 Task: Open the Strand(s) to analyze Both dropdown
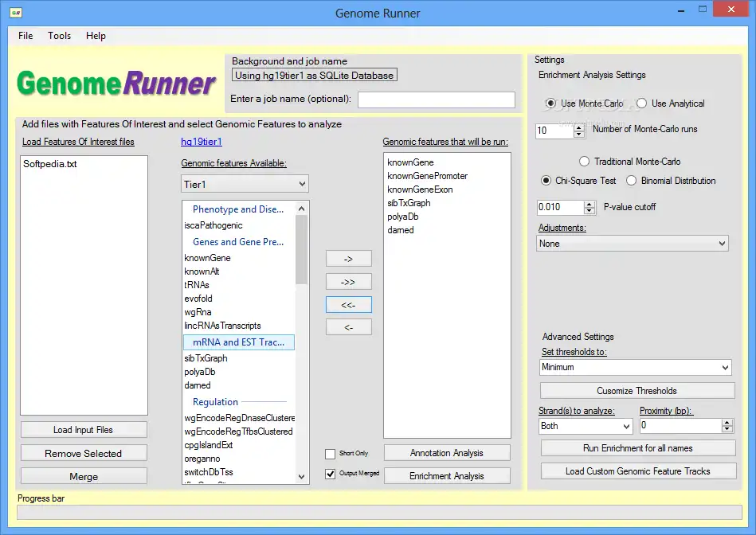(586, 426)
